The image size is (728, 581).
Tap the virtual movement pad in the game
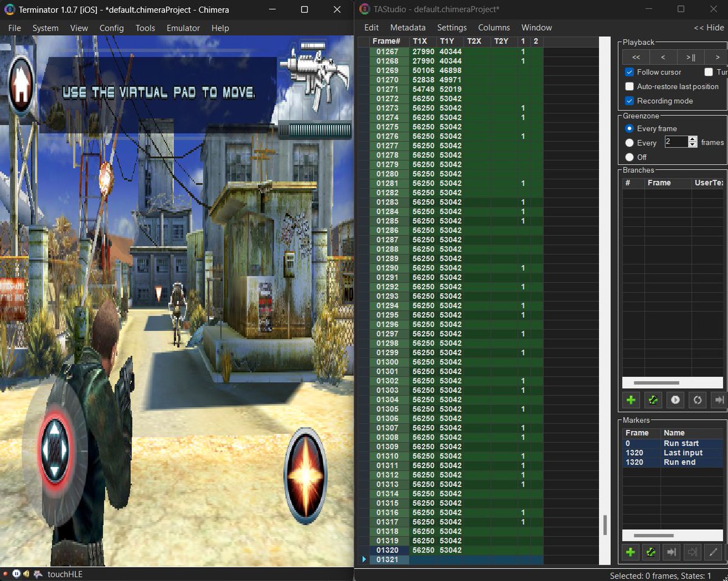click(55, 451)
